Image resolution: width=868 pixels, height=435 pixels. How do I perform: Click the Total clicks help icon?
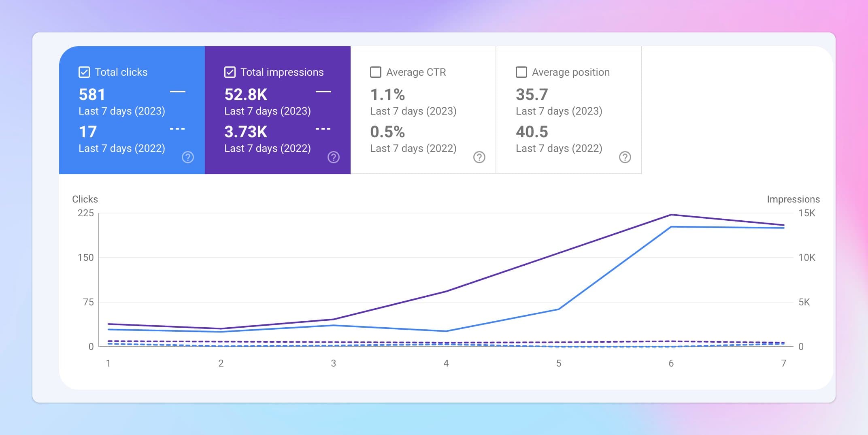(x=187, y=157)
